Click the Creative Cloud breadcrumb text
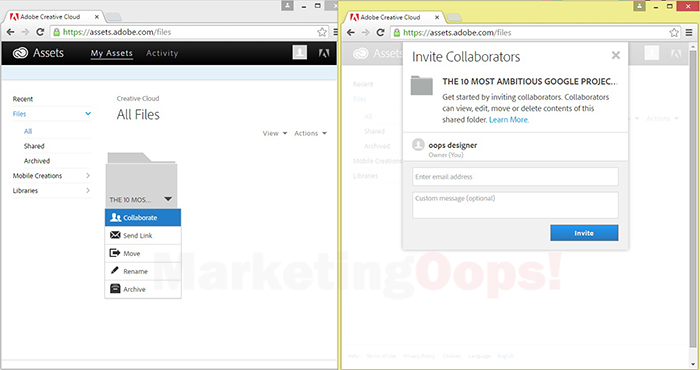700x370 pixels. click(x=138, y=99)
